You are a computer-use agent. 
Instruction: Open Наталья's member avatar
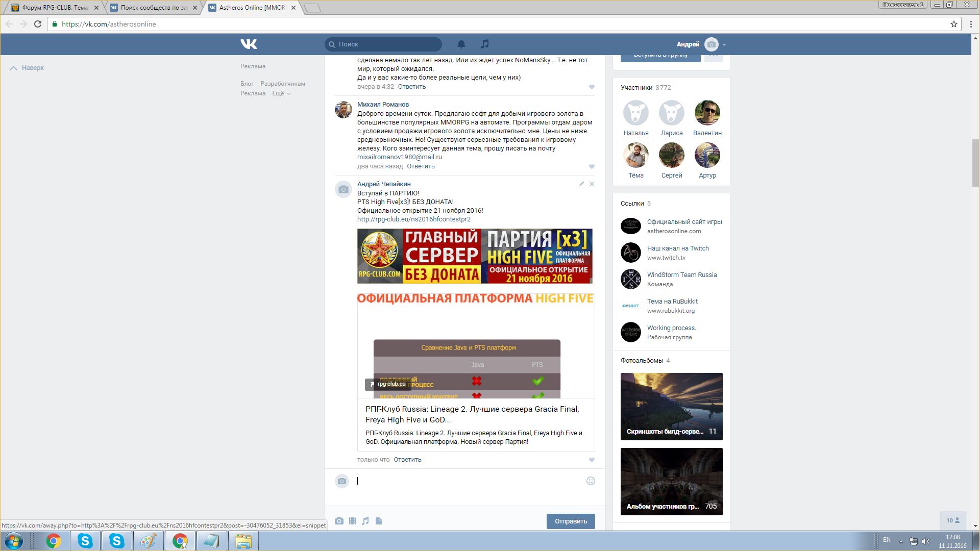pyautogui.click(x=636, y=113)
